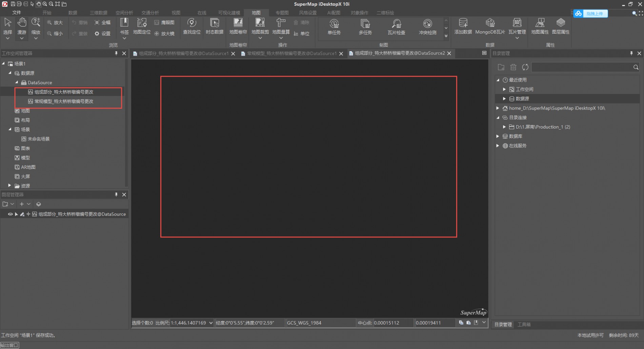Click the 3D cube icon in layer manager
This screenshot has height=349, width=644.
click(x=39, y=204)
